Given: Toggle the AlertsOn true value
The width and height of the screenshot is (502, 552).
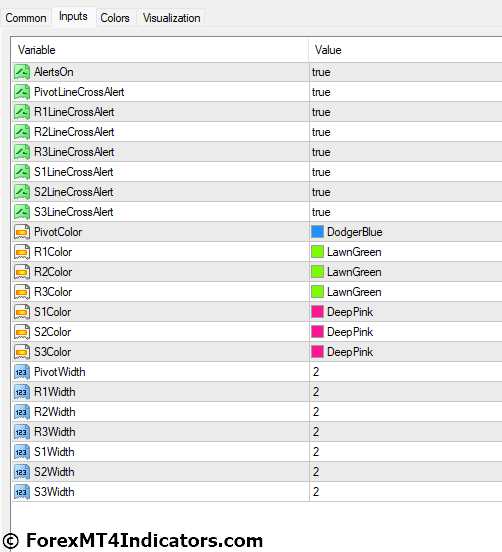Looking at the screenshot, I should 406,72.
